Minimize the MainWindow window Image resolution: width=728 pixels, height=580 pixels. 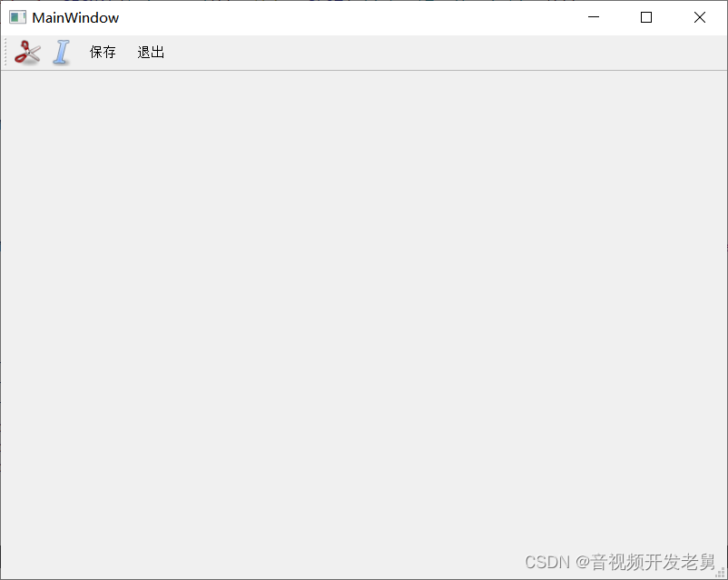(594, 17)
